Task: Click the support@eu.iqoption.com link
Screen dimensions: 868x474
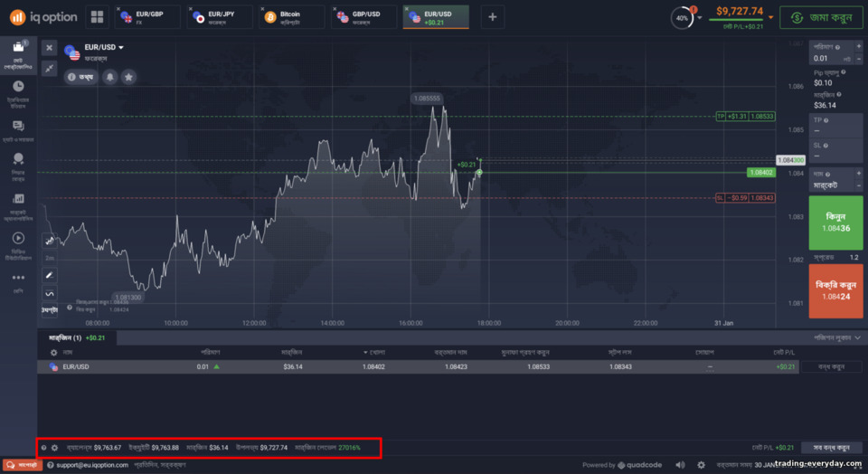Action: [92, 465]
